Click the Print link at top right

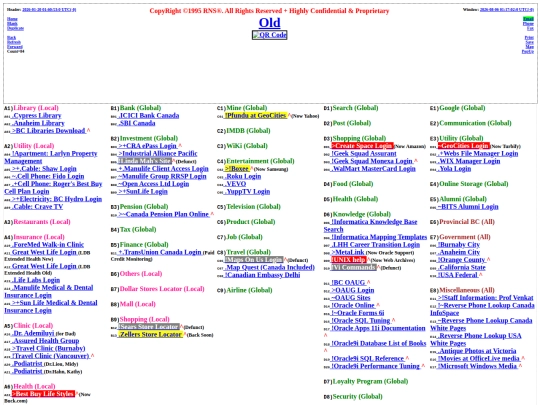click(x=529, y=38)
